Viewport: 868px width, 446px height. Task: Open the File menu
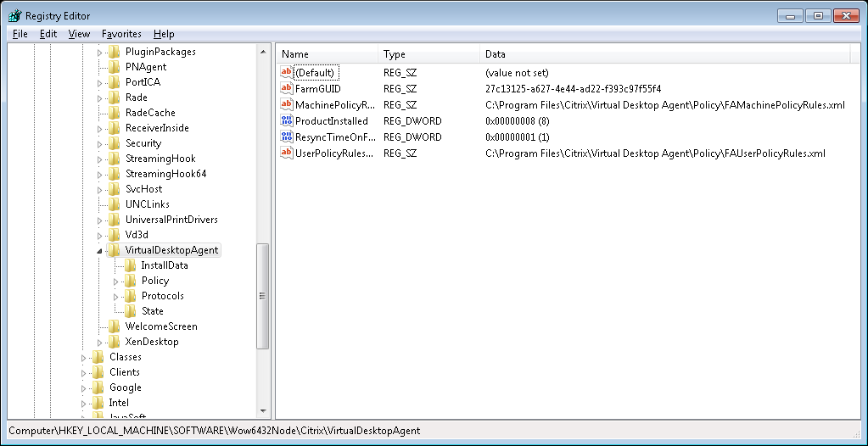[x=20, y=34]
